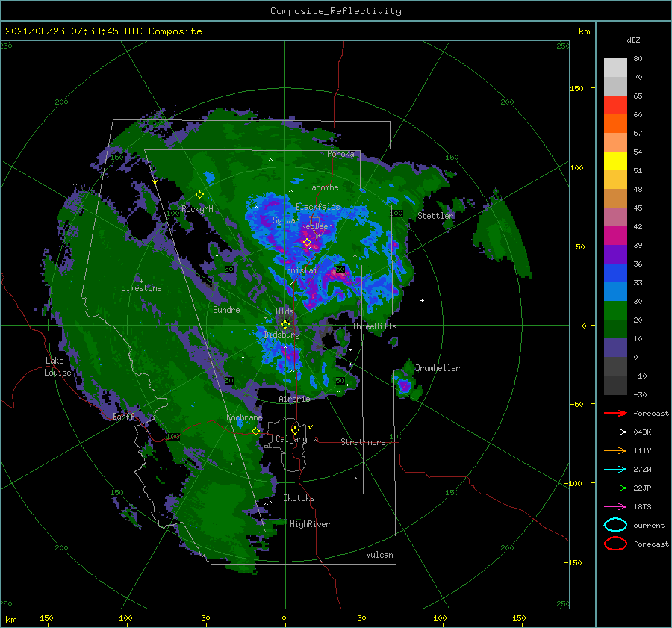Click the cyan 27ZW arrow icon
Screen dimensions: 672x628
pyautogui.click(x=615, y=470)
